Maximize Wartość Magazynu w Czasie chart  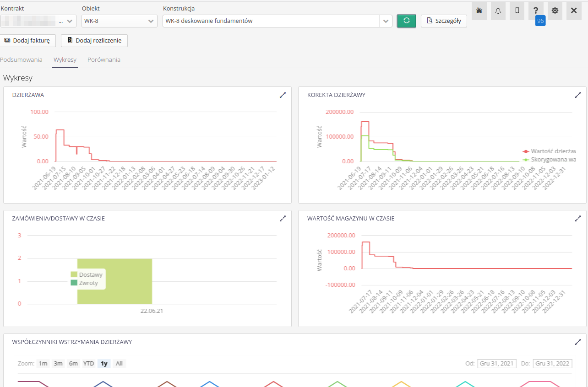577,218
